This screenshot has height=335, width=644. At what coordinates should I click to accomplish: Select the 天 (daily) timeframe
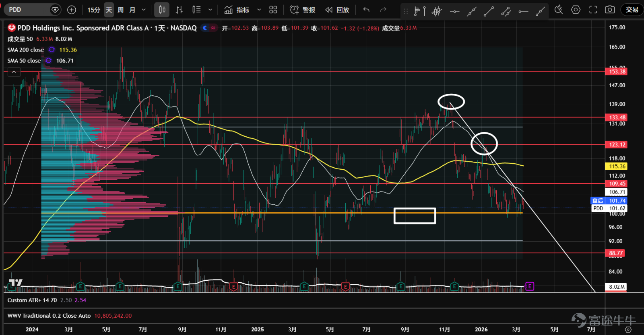point(109,10)
